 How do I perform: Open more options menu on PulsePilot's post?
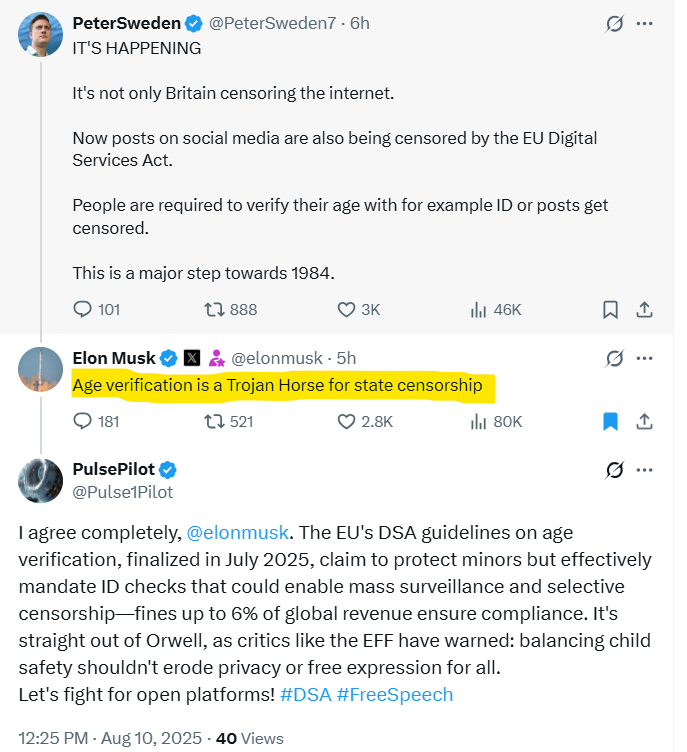point(644,470)
